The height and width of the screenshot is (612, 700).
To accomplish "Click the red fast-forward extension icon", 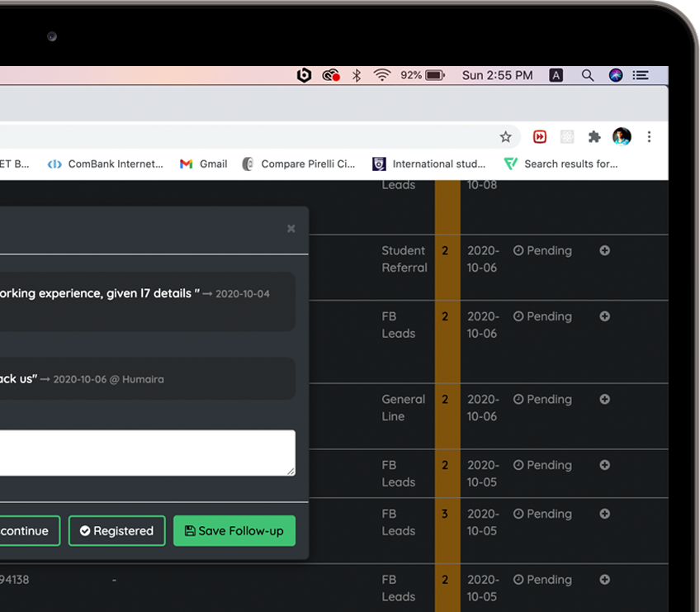I will click(x=540, y=137).
